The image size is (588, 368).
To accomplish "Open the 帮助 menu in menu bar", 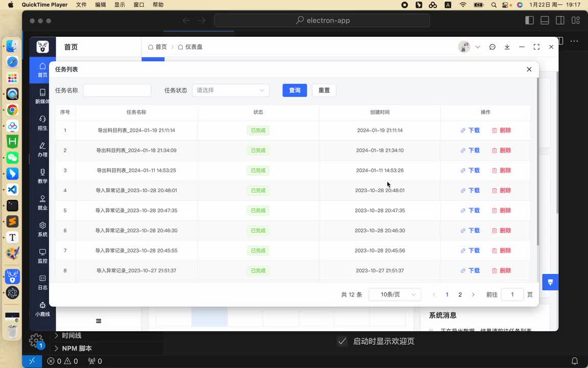I will (158, 5).
